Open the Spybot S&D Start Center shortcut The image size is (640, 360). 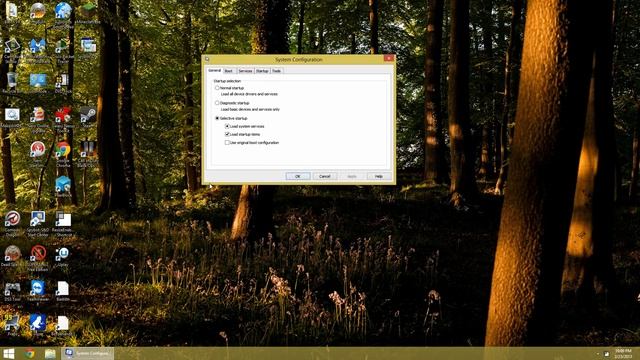pos(38,224)
